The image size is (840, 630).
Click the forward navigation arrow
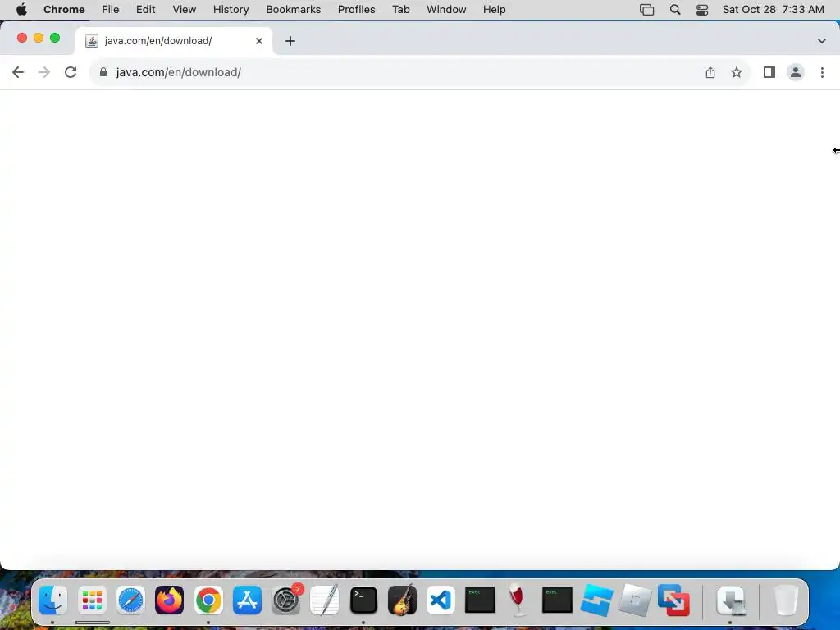coord(44,72)
